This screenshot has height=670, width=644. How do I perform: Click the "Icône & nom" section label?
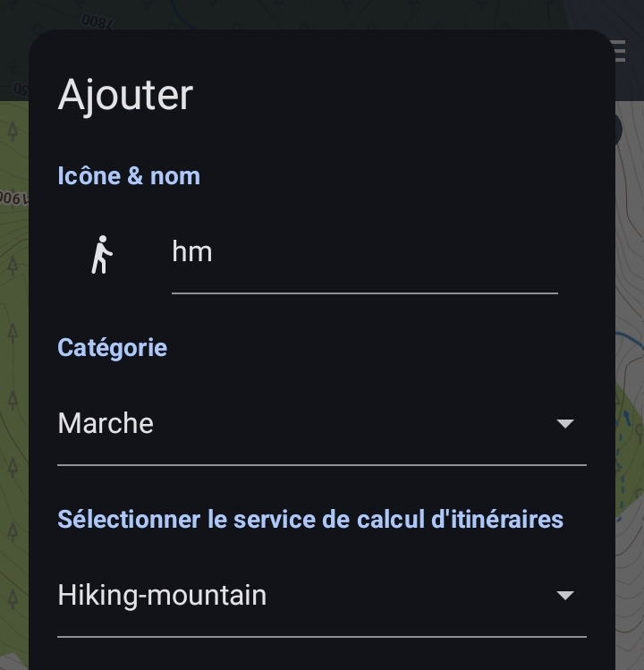129,176
